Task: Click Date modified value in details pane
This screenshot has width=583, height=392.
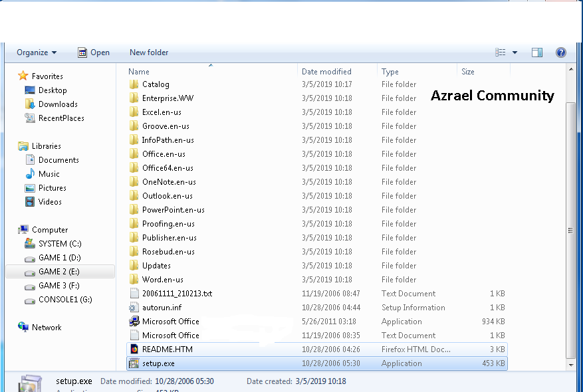Action: pos(184,381)
